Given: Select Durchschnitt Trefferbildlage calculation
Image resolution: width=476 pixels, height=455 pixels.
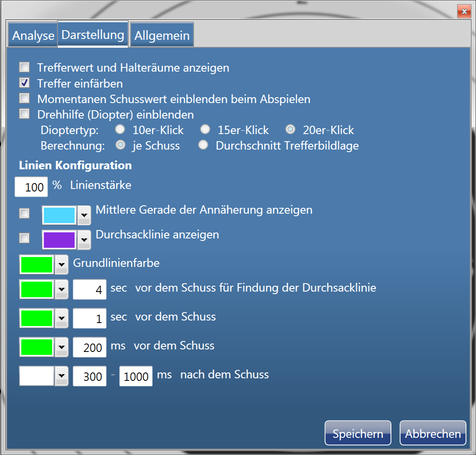Looking at the screenshot, I should pos(203,145).
